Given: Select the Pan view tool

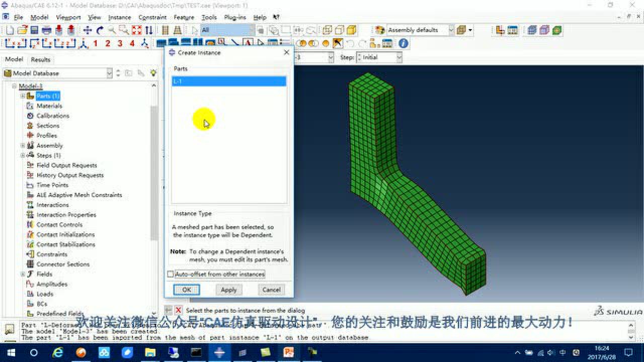Looking at the screenshot, I should (88, 30).
